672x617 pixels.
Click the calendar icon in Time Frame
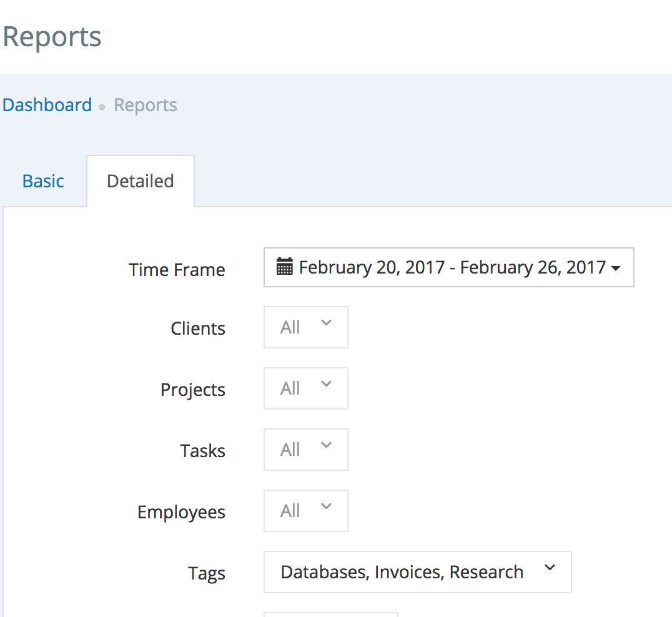(285, 268)
